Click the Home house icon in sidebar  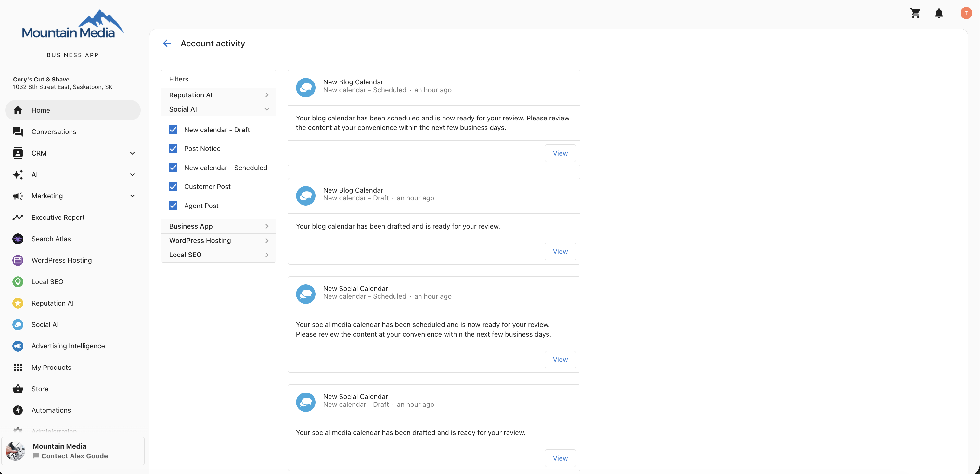point(18,110)
